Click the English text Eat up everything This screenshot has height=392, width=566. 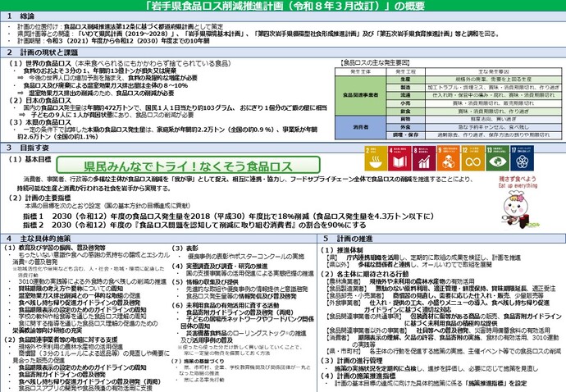click(x=518, y=185)
